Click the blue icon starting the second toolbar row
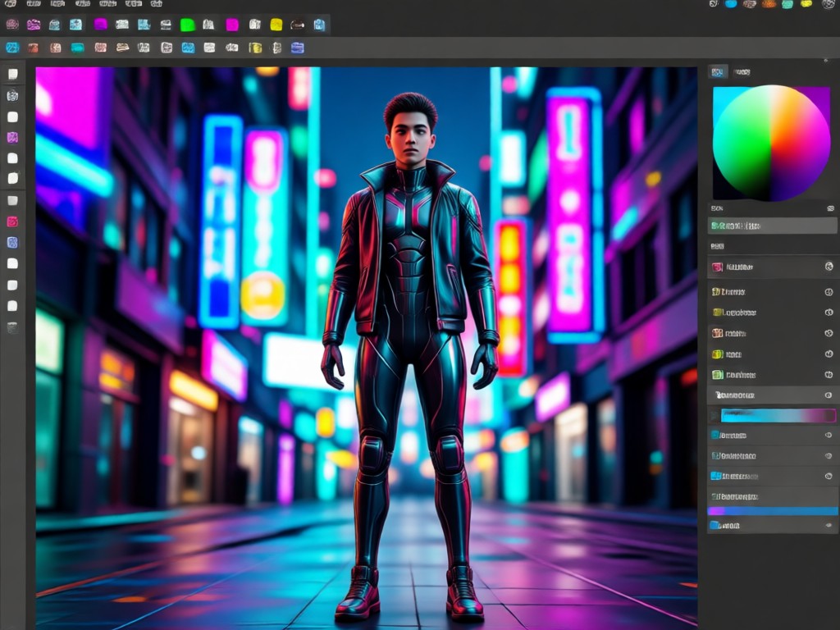Screen dimensions: 840x630 click(x=12, y=48)
